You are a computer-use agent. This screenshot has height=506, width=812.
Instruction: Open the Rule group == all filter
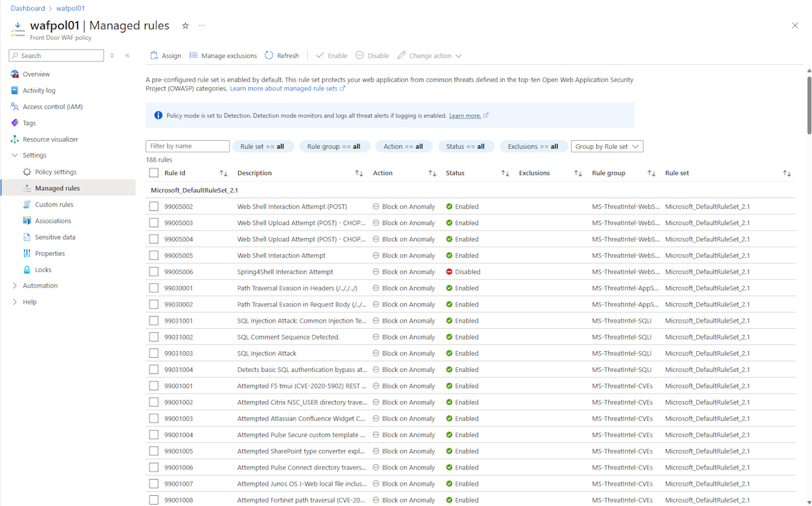334,146
